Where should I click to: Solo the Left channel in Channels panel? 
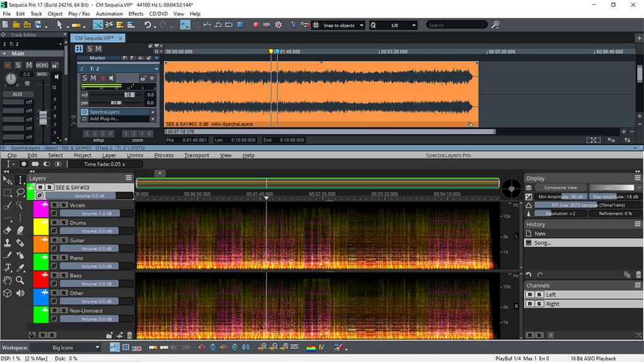click(539, 294)
